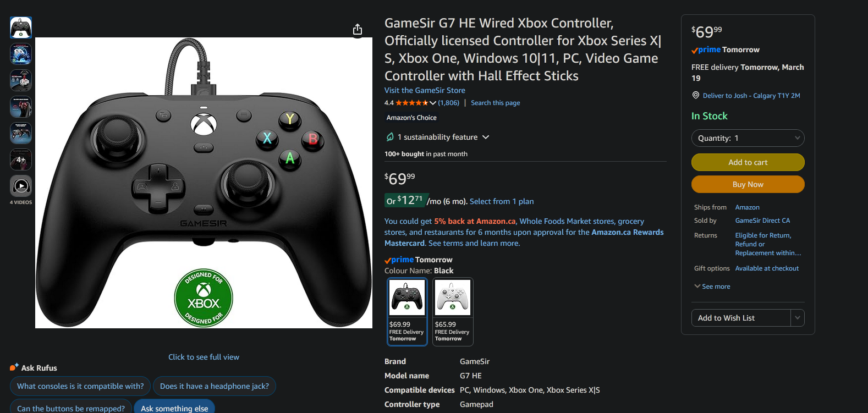Screen dimensions: 868x413
Task: Expand See more seller details
Action: tap(712, 287)
